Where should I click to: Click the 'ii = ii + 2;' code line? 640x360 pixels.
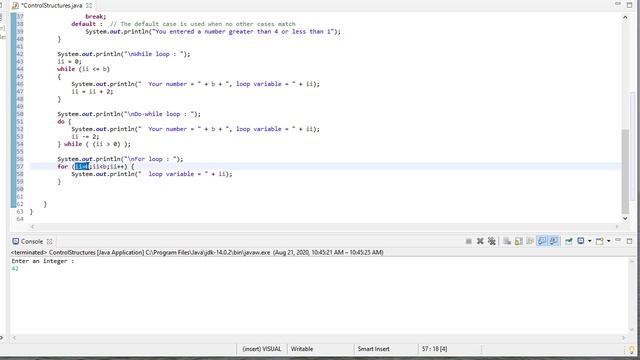(x=92, y=91)
